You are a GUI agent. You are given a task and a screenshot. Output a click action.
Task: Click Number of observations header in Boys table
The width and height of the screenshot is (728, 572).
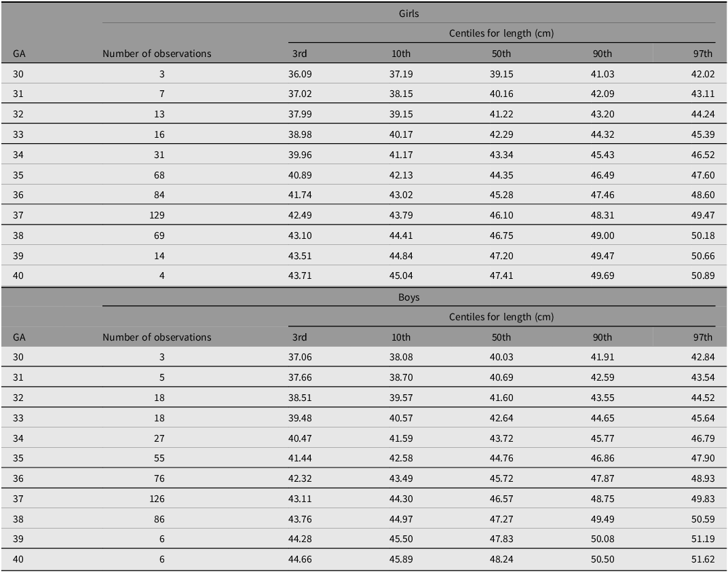pos(157,337)
